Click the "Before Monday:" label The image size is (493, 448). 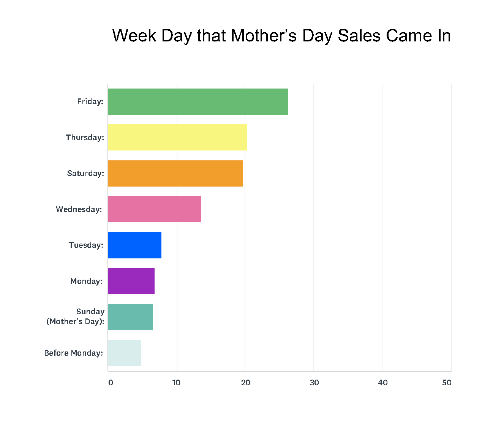click(73, 353)
